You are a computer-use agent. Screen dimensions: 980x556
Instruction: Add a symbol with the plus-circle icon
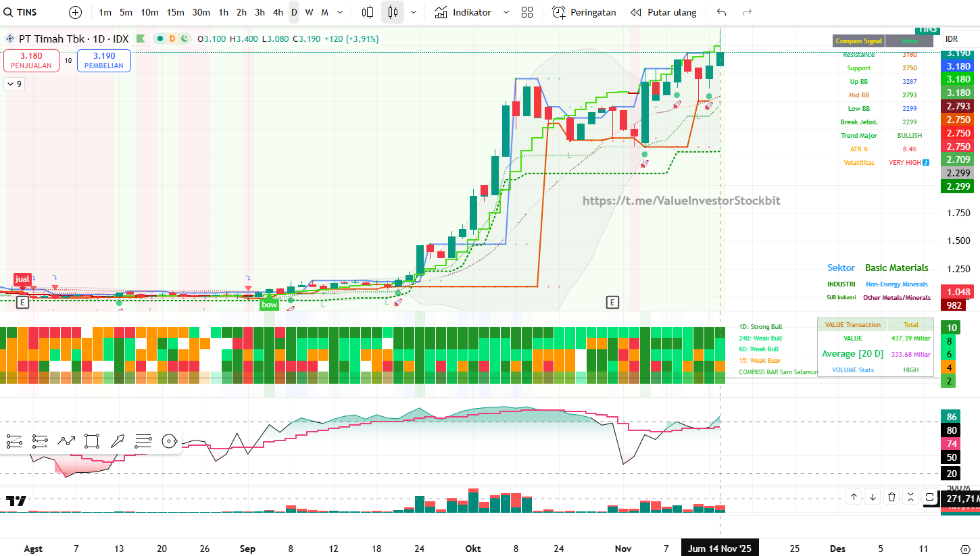(75, 12)
